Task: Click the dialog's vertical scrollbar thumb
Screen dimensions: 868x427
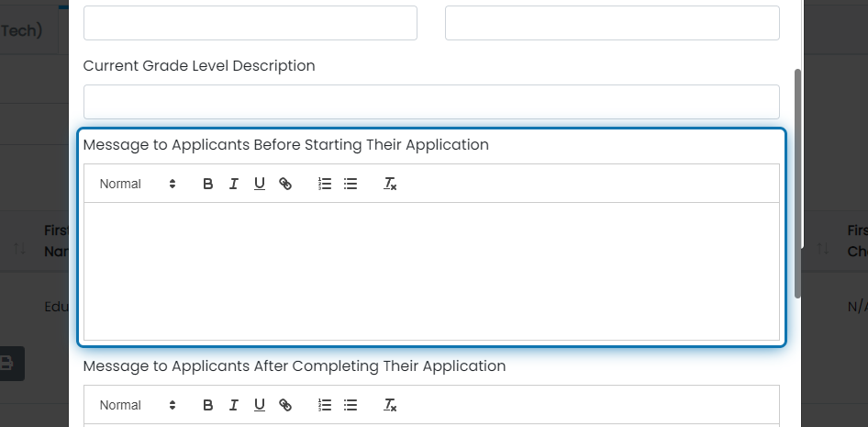Action: (x=797, y=184)
